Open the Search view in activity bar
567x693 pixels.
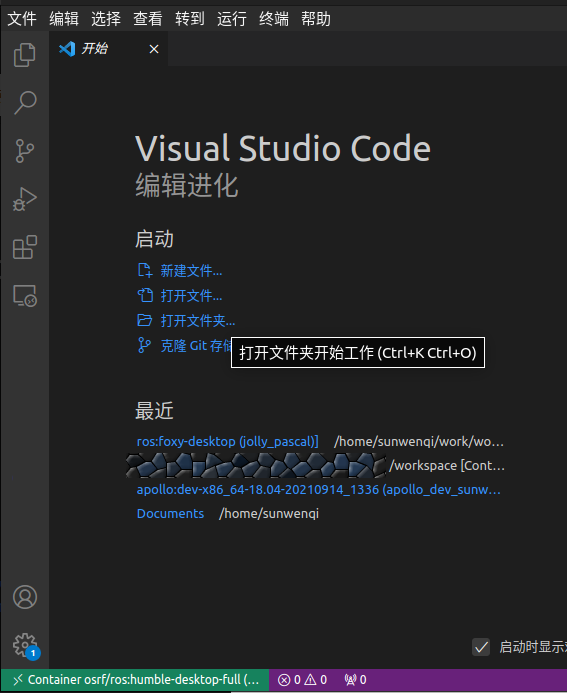pyautogui.click(x=25, y=103)
